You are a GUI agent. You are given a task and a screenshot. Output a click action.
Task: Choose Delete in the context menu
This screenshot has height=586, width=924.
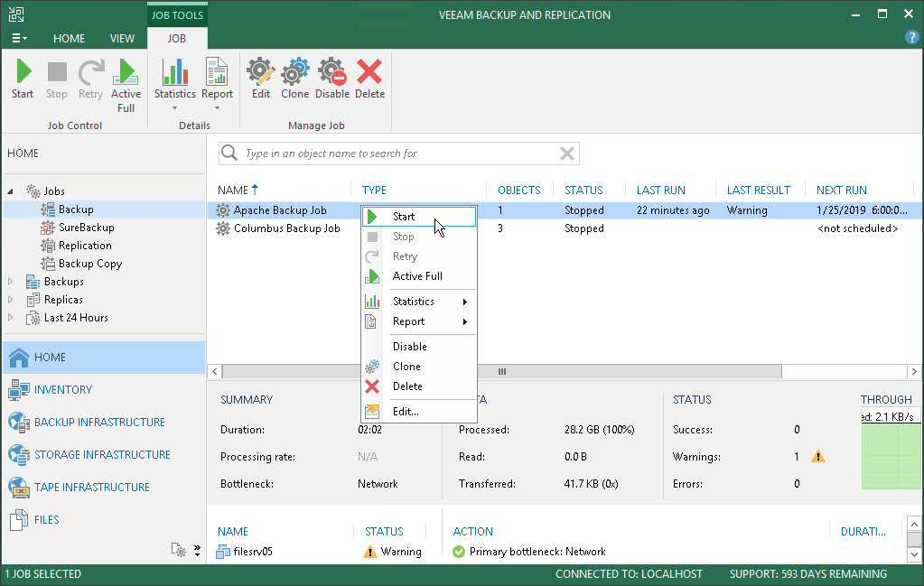coord(418,386)
